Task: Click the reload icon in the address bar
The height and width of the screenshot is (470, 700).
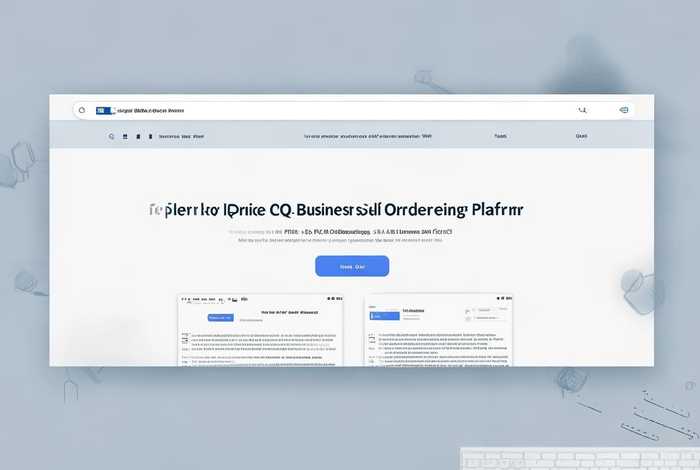Action: (82, 110)
